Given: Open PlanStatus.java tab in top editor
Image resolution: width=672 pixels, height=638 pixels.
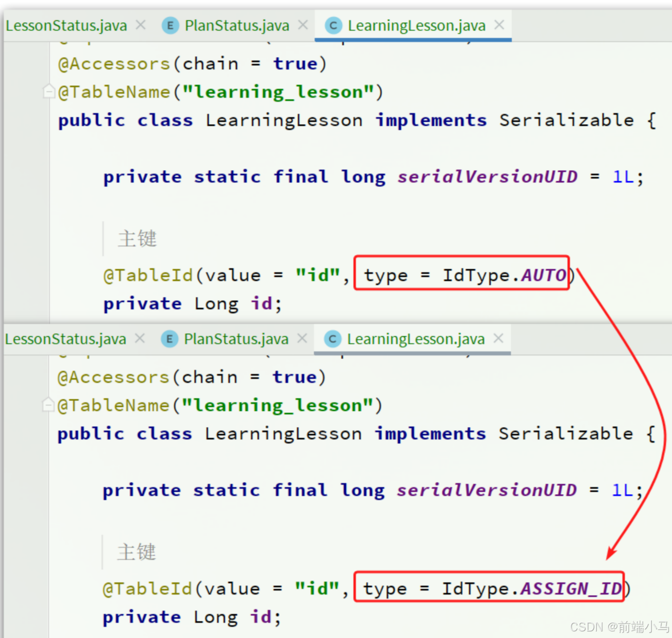Looking at the screenshot, I should (237, 25).
